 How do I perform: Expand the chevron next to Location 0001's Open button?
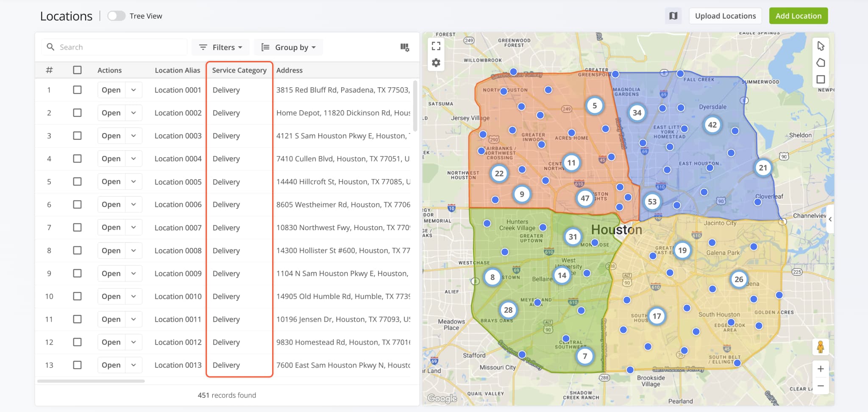(134, 90)
